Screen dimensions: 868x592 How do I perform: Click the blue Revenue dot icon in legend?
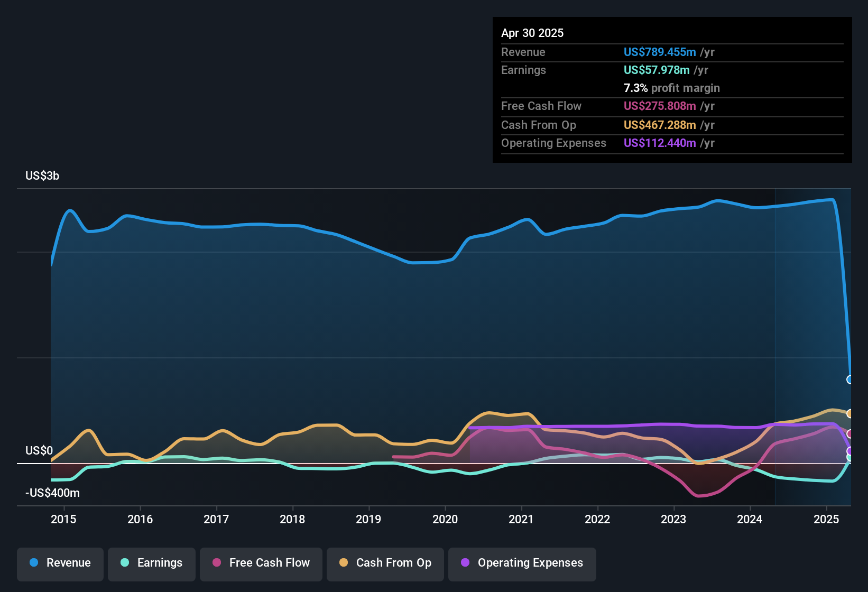tap(33, 563)
